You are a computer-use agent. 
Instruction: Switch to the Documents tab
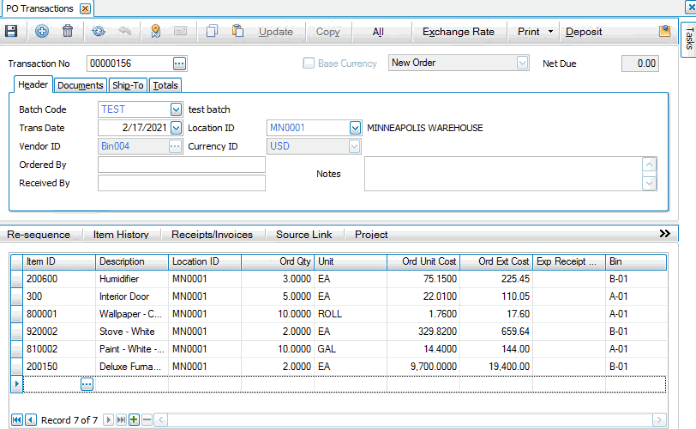pyautogui.click(x=80, y=85)
